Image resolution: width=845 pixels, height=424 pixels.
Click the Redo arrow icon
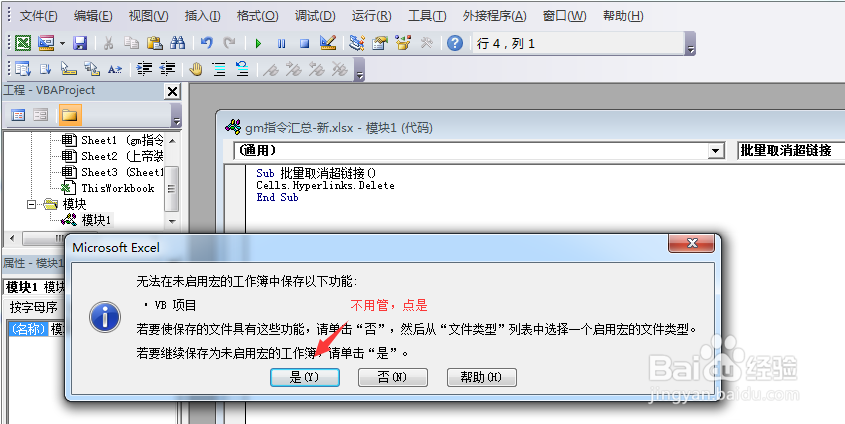tap(230, 43)
